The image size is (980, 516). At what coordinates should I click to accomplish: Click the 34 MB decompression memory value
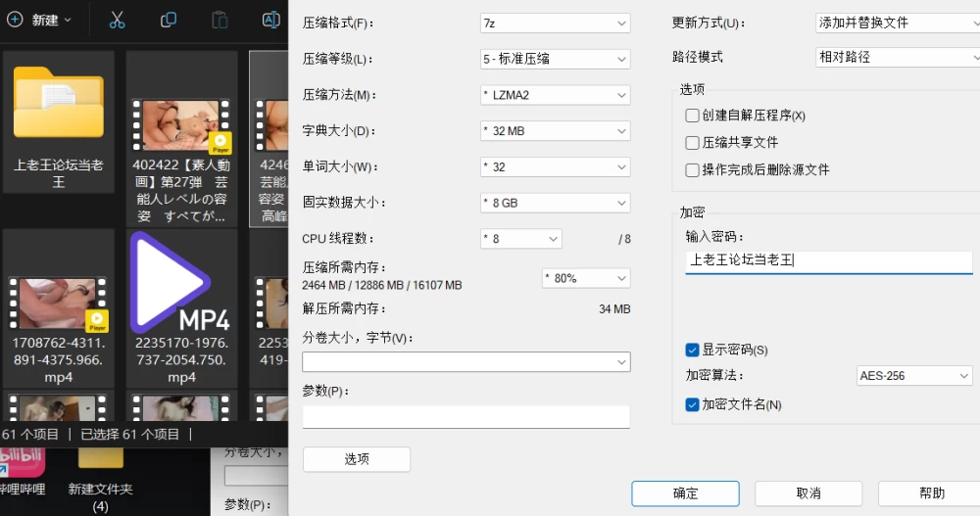(x=614, y=309)
